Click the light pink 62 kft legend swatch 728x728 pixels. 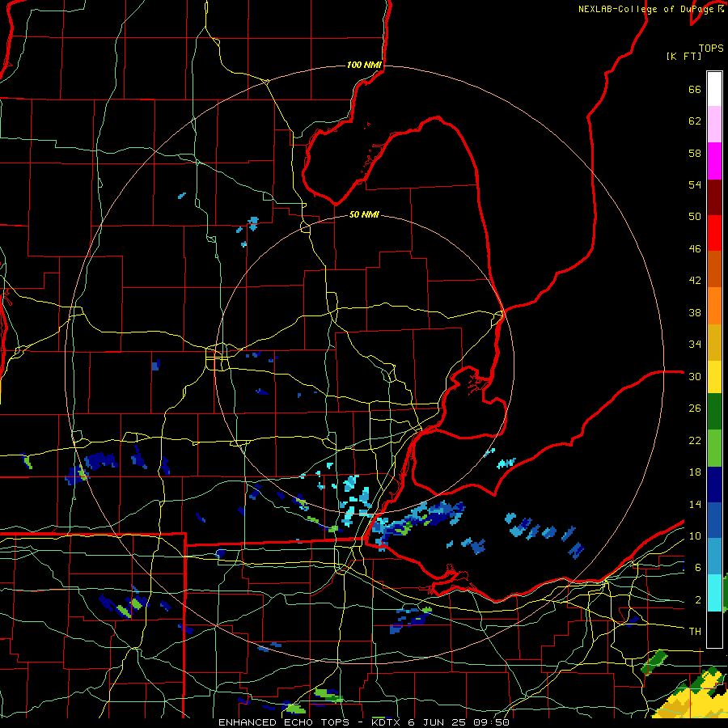(x=714, y=125)
